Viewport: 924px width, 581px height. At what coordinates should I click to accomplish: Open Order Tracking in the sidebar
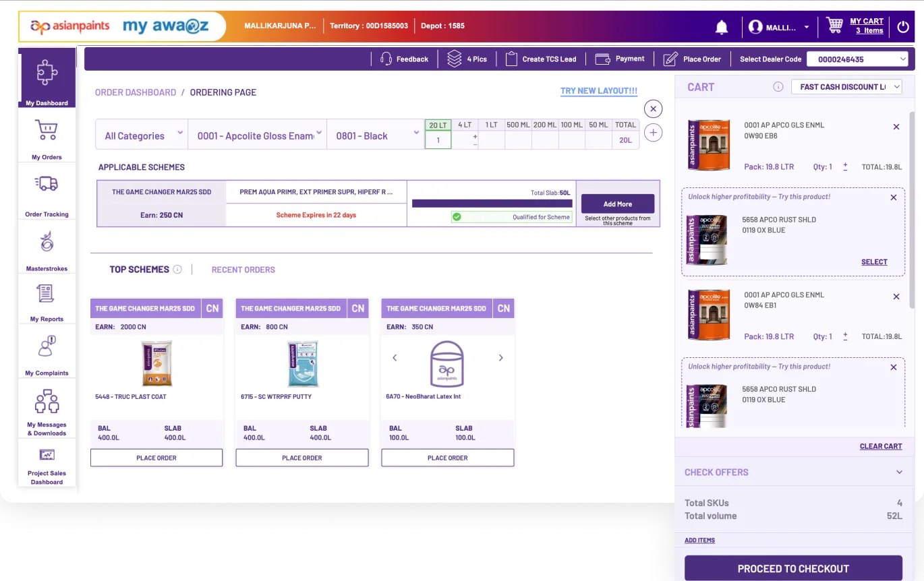point(47,193)
